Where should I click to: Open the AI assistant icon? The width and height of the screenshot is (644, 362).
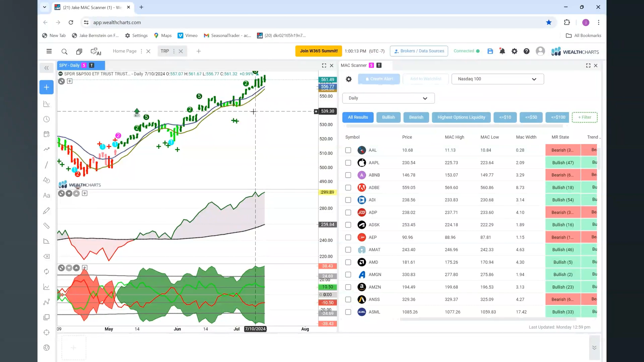[x=96, y=51]
